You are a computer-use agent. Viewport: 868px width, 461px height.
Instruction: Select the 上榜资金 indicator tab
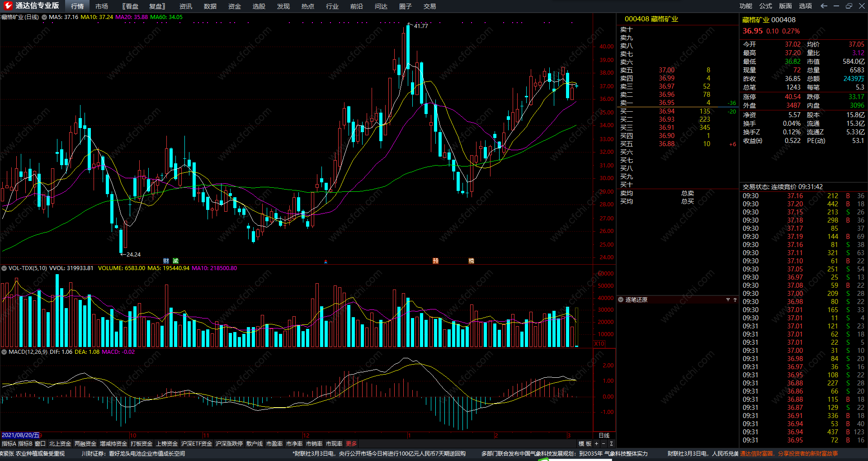coord(167,444)
